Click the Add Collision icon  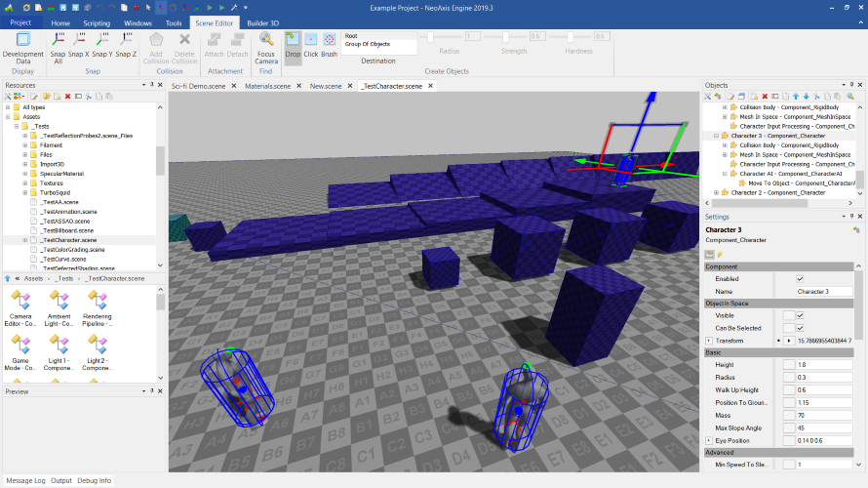click(x=156, y=40)
